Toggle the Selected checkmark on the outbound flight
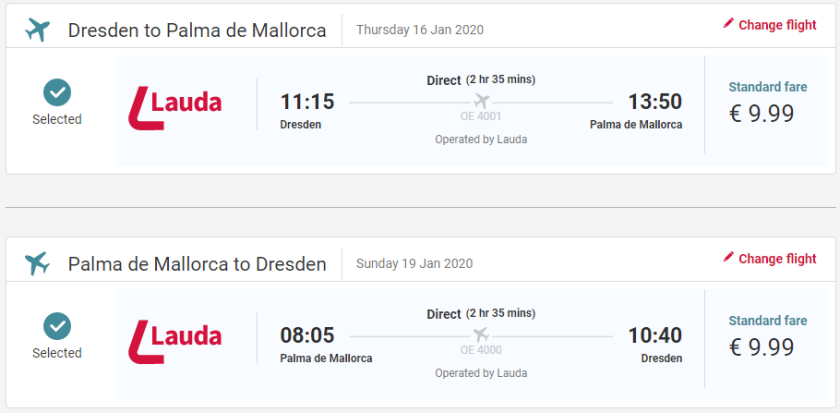Image resolution: width=840 pixels, height=413 pixels. (x=57, y=93)
